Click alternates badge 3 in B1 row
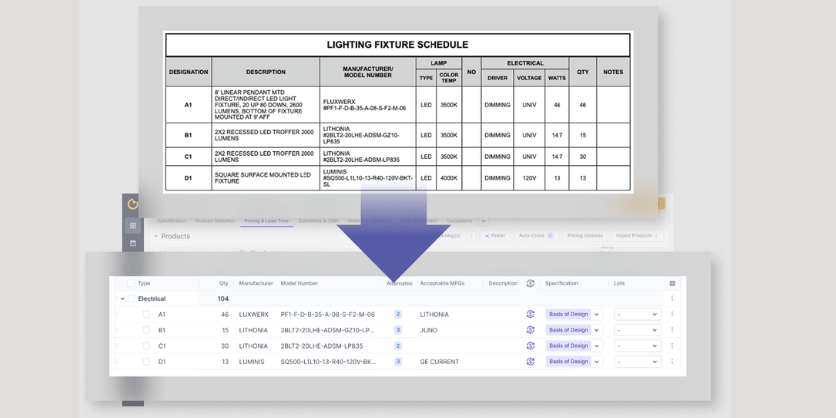836x418 pixels. (x=398, y=330)
